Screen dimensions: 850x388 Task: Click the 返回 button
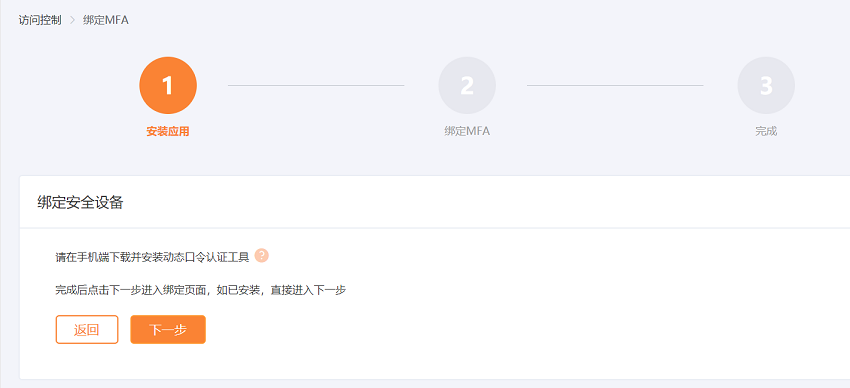pos(87,329)
